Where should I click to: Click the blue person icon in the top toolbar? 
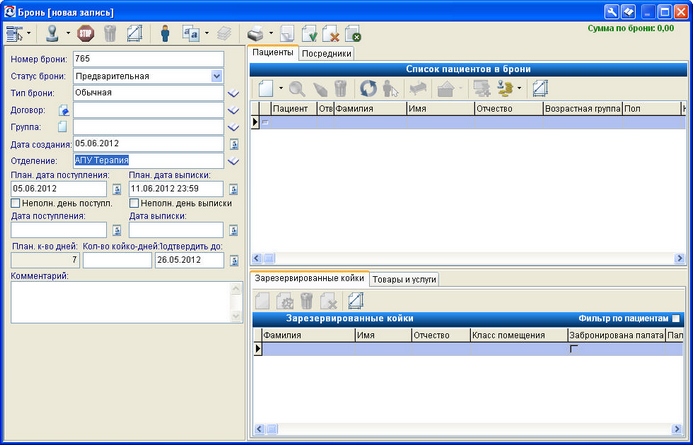tap(165, 33)
